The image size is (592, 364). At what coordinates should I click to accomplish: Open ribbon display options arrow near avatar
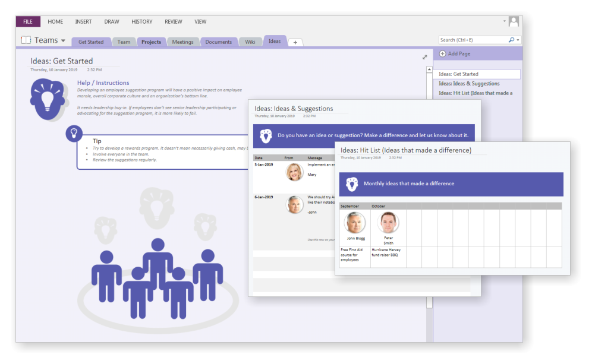click(x=505, y=21)
